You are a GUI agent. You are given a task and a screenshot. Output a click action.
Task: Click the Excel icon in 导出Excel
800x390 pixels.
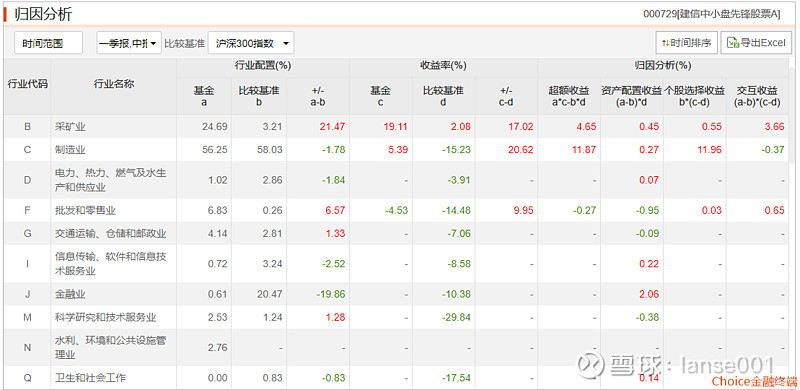pyautogui.click(x=733, y=43)
